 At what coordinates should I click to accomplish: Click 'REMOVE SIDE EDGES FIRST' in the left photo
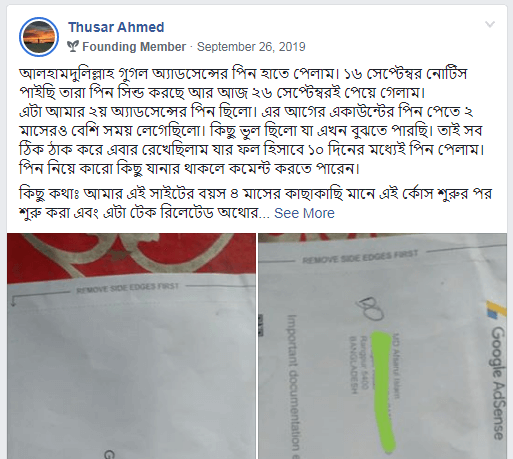point(127,288)
